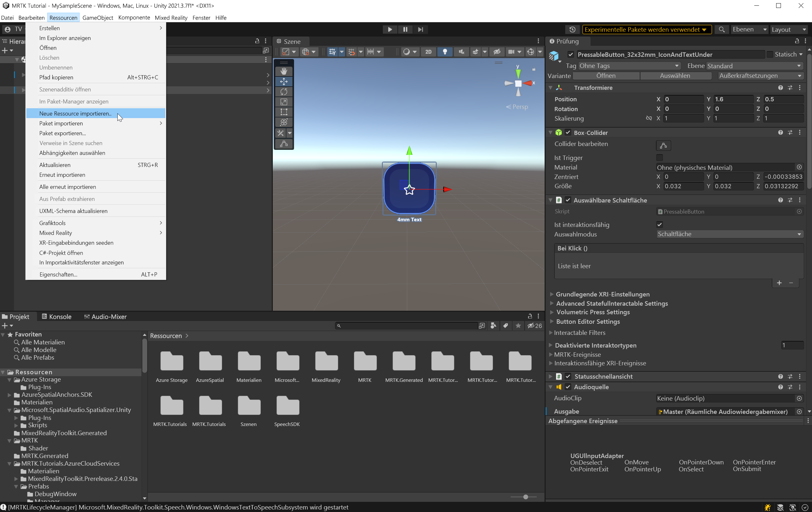Uncheck Ist interaktionsfähig checkbox
Image resolution: width=812 pixels, height=512 pixels.
click(659, 224)
